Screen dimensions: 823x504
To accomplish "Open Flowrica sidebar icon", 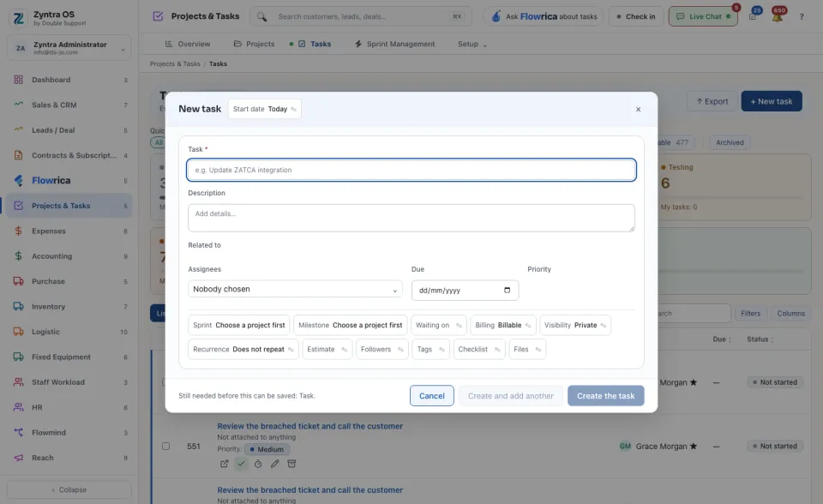I will pos(18,181).
